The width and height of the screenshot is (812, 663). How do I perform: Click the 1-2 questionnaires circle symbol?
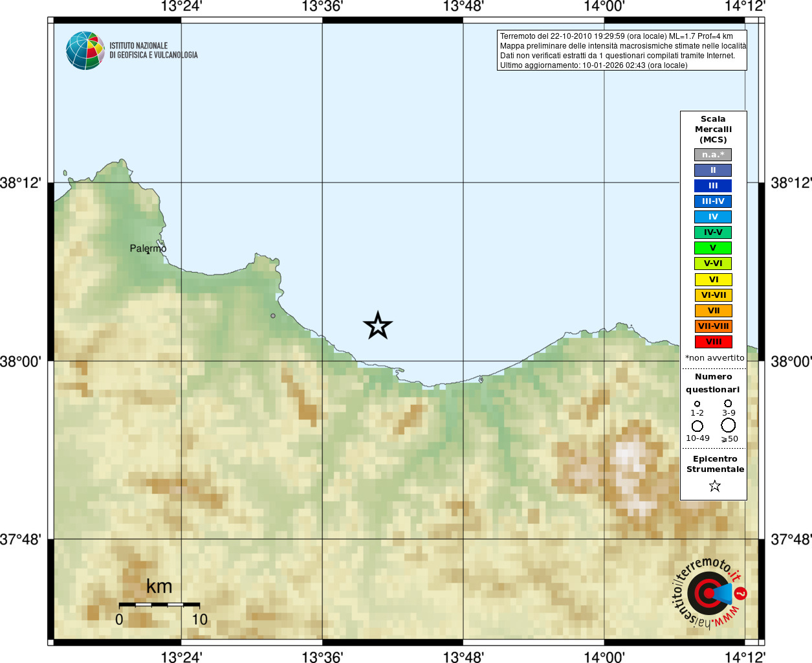point(697,404)
